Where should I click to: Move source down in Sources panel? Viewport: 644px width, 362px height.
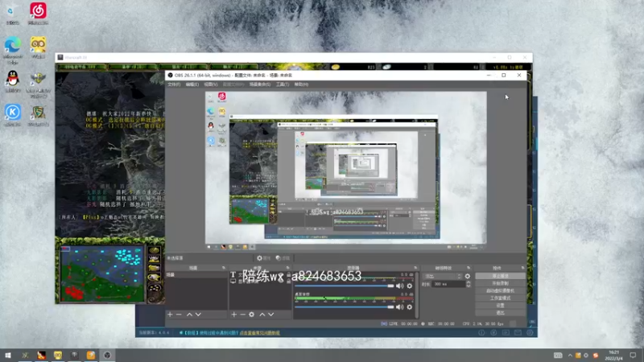tap(271, 315)
